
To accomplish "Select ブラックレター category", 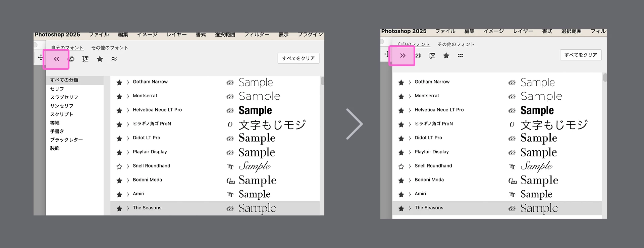I will (x=66, y=140).
